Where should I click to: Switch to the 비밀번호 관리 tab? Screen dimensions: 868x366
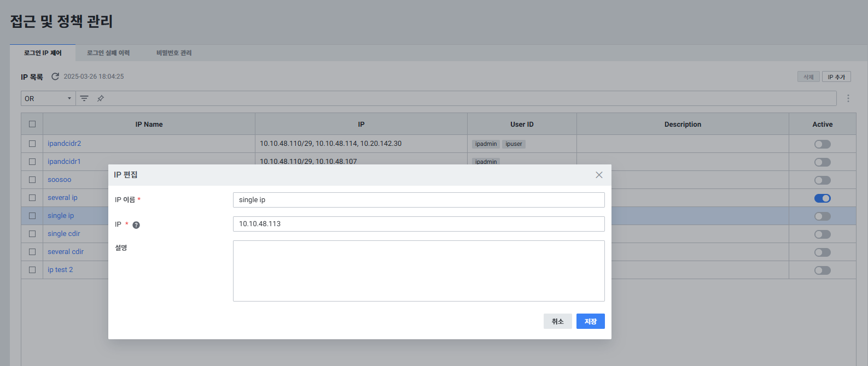pos(174,53)
